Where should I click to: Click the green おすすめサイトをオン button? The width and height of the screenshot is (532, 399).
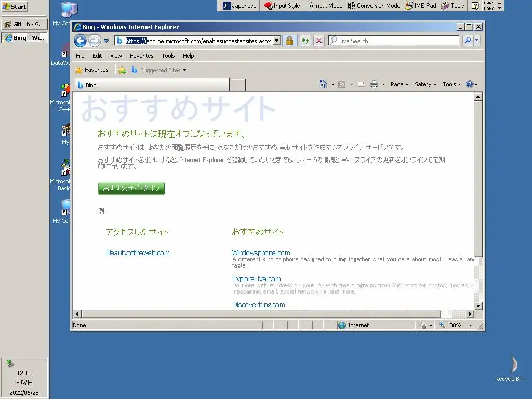pos(131,188)
